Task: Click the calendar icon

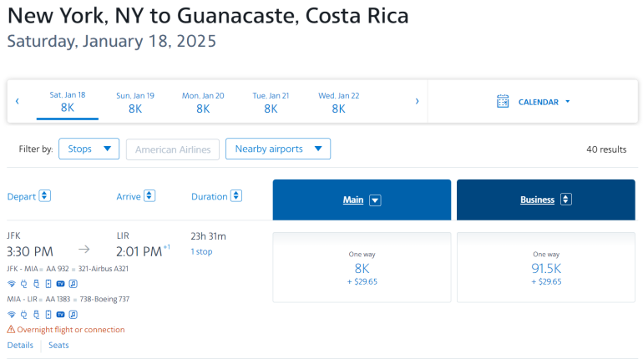Action: coord(503,102)
